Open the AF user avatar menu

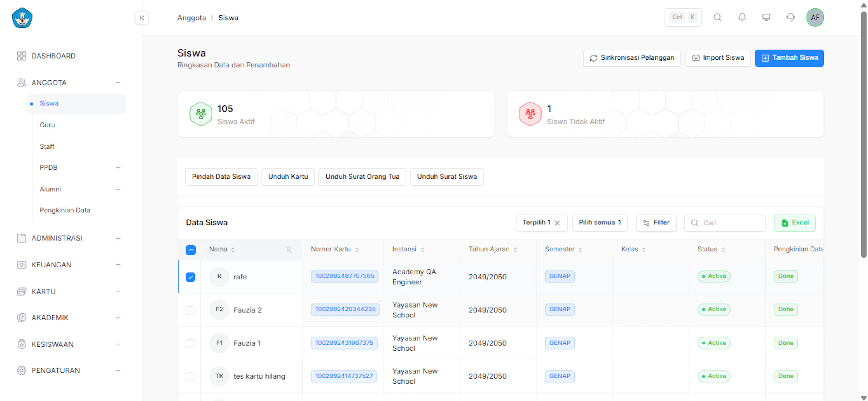tap(815, 17)
